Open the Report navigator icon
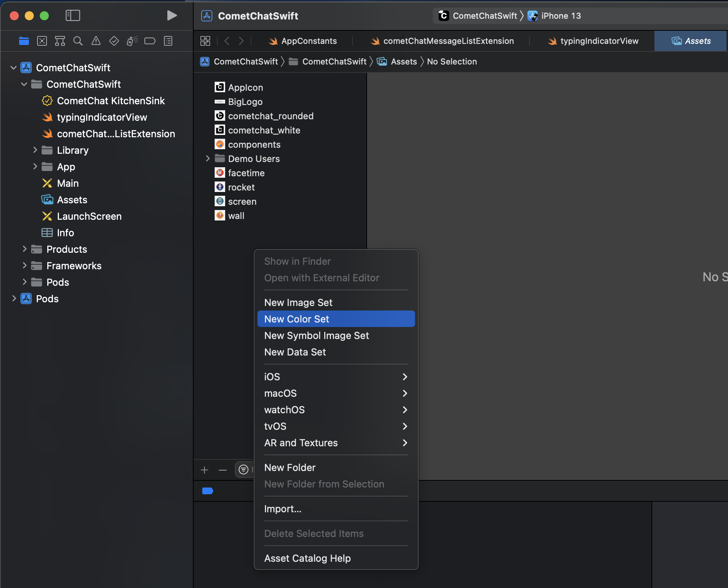 pyautogui.click(x=168, y=41)
